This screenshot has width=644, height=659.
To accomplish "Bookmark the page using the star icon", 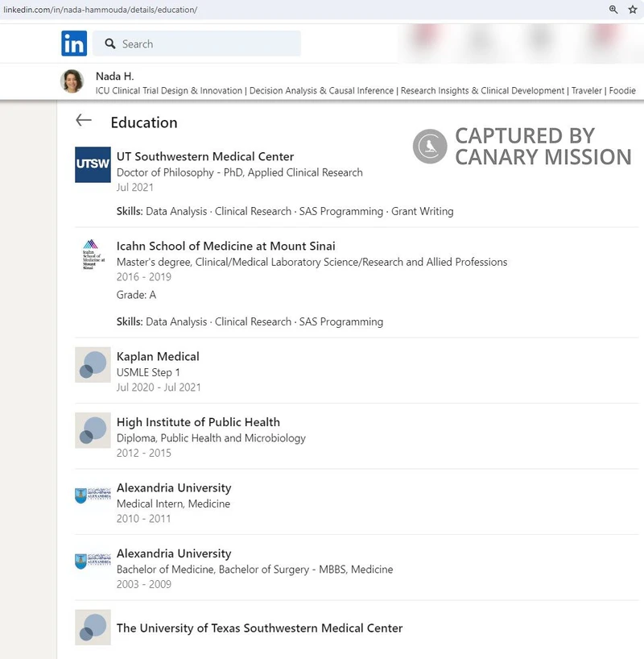I will 633,9.
